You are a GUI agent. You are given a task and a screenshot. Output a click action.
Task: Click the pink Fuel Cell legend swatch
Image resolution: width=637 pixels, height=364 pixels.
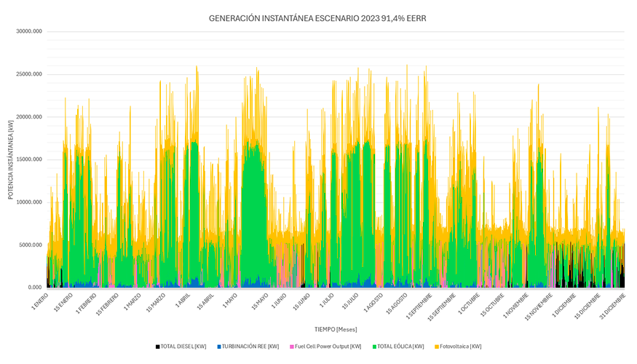click(292, 347)
